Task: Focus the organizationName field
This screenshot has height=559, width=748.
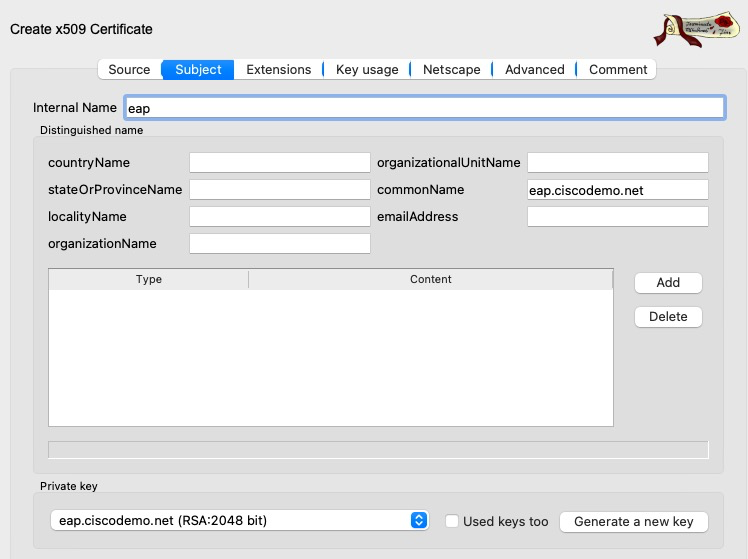Action: (x=280, y=243)
